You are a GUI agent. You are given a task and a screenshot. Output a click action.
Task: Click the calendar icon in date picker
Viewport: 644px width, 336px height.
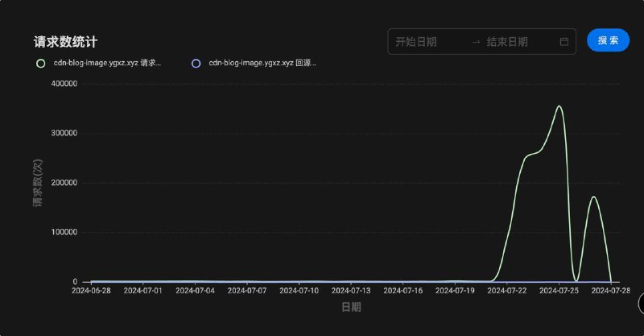tap(563, 41)
